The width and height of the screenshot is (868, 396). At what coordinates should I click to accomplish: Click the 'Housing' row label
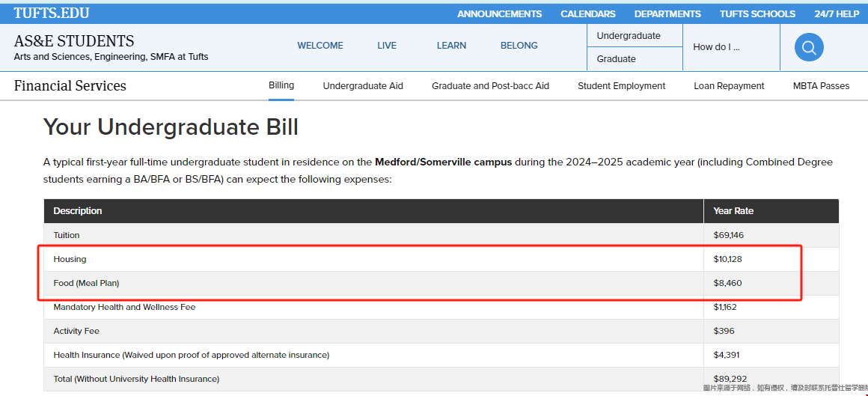(x=70, y=259)
